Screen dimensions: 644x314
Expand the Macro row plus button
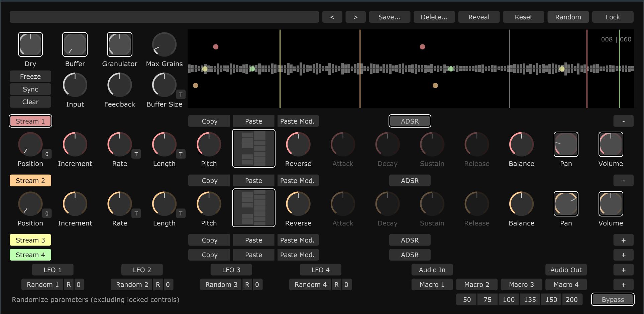tap(623, 285)
